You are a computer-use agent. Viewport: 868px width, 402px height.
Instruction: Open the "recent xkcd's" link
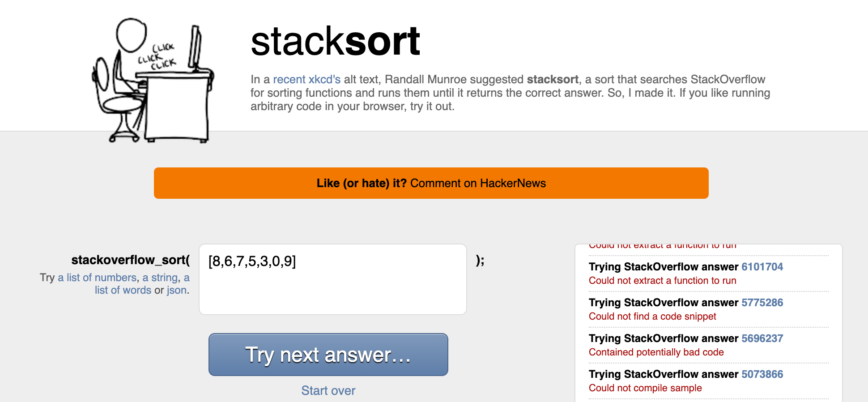pos(306,79)
